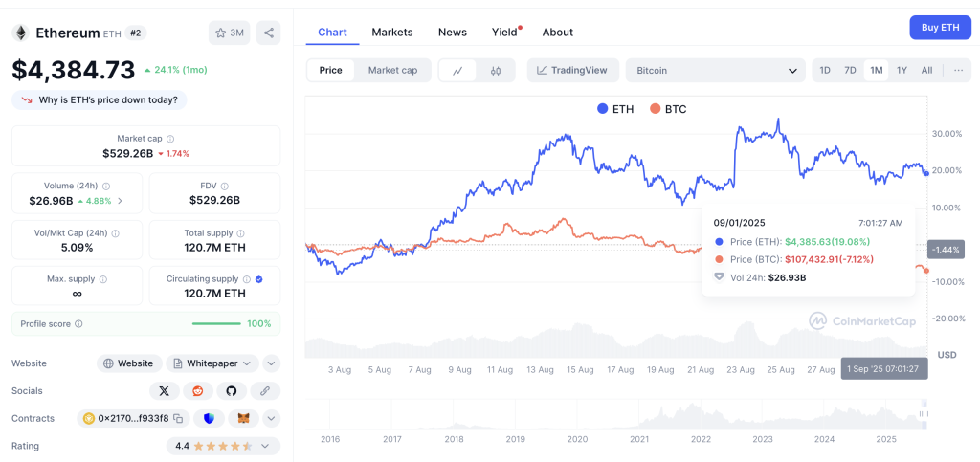Click the info icon beside Total supply
980x462 pixels.
click(241, 232)
